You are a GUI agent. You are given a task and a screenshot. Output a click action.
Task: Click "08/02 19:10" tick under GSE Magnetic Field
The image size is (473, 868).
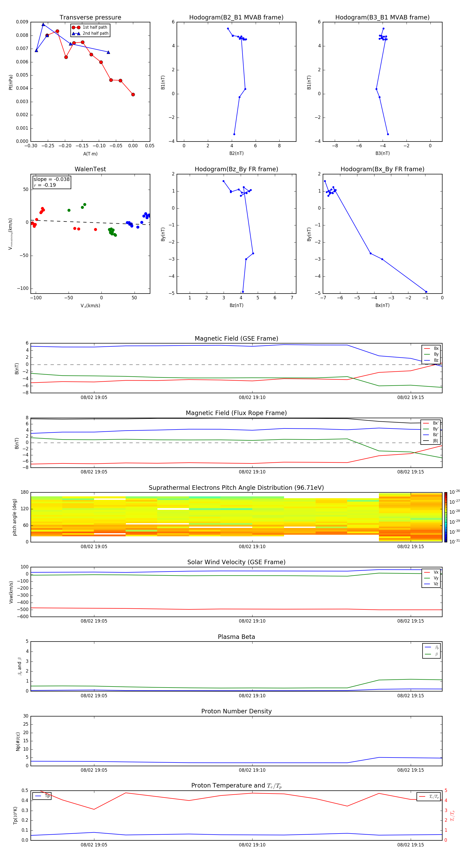(x=252, y=398)
